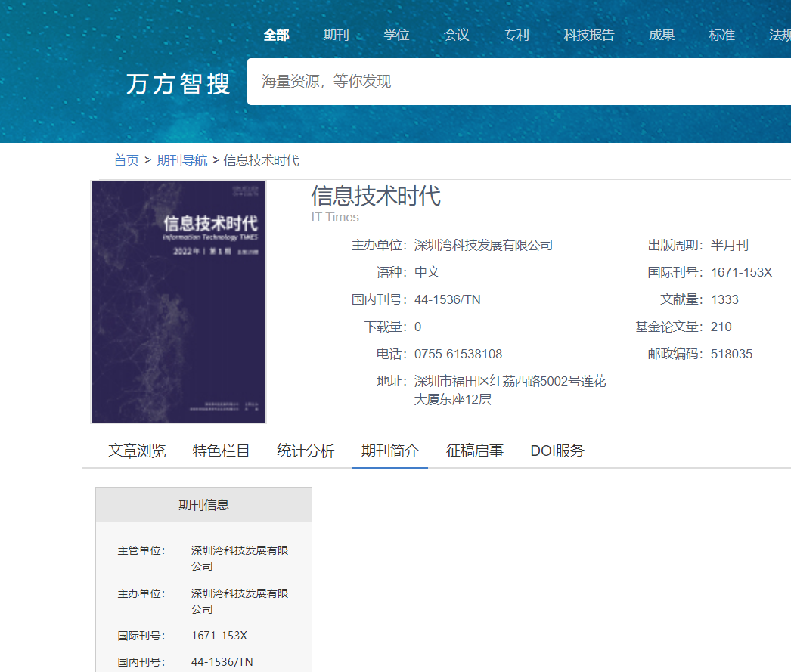791x672 pixels.
Task: Go to 首页 via breadcrumb
Action: click(126, 160)
